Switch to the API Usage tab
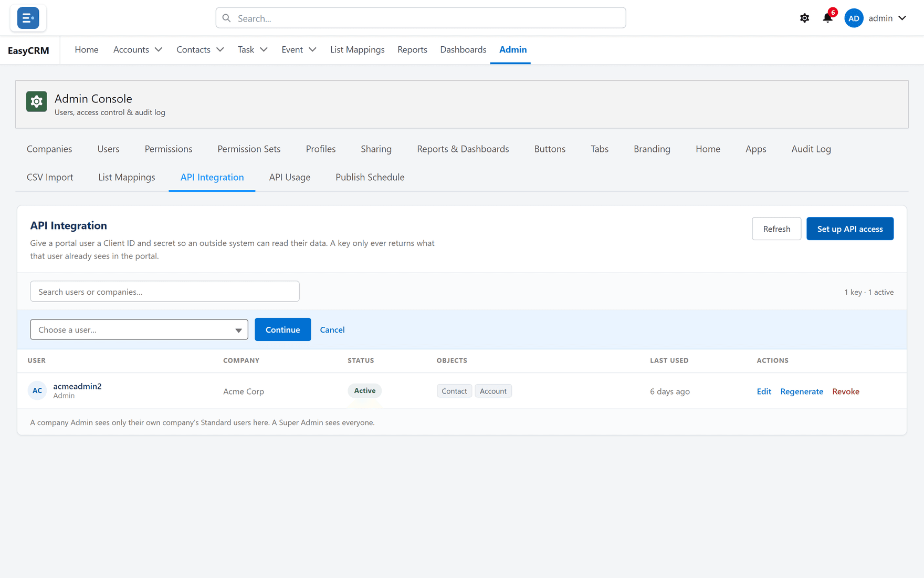Image resolution: width=924 pixels, height=578 pixels. tap(290, 178)
